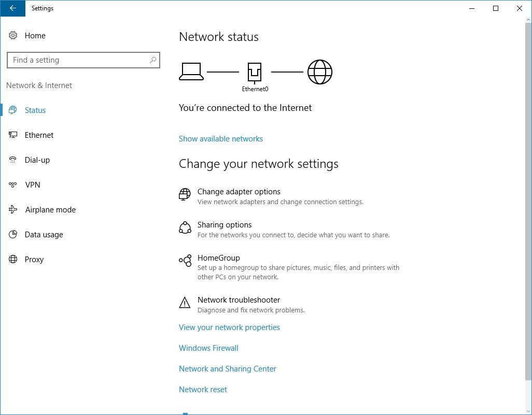Select the VPN sidebar icon
Image resolution: width=532 pixels, height=415 pixels.
tap(13, 185)
